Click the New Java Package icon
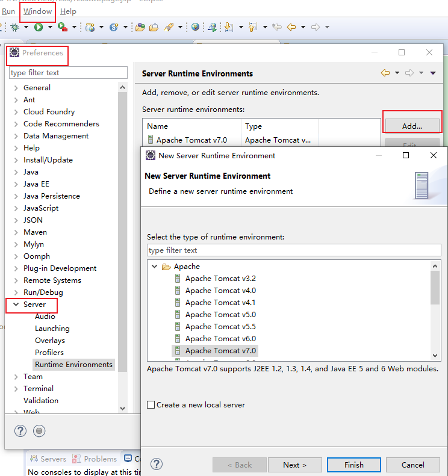 [90, 27]
